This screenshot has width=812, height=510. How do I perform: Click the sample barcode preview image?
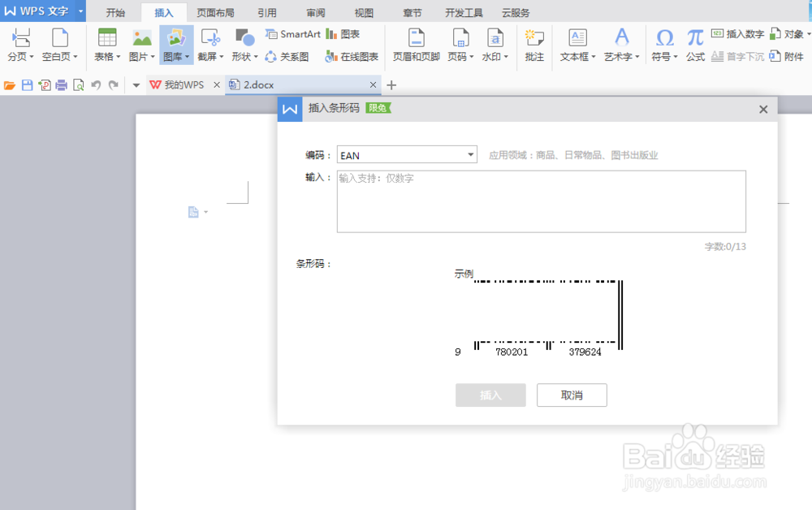(538, 313)
